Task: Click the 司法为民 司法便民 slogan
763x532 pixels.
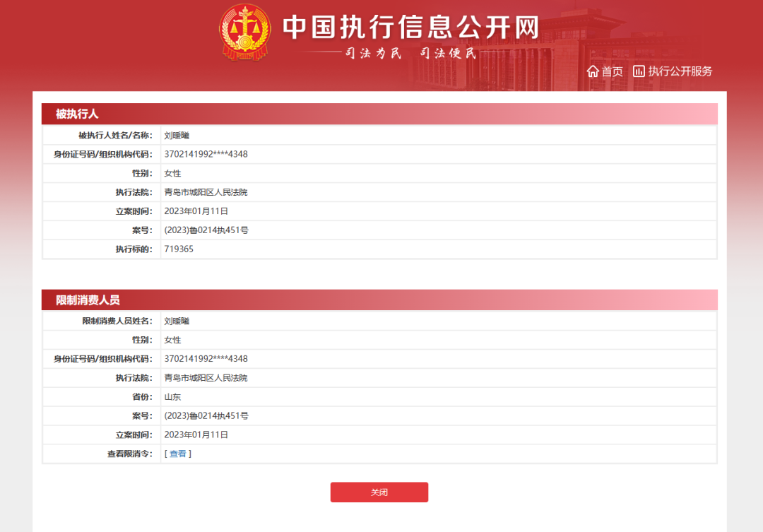Action: [x=410, y=53]
